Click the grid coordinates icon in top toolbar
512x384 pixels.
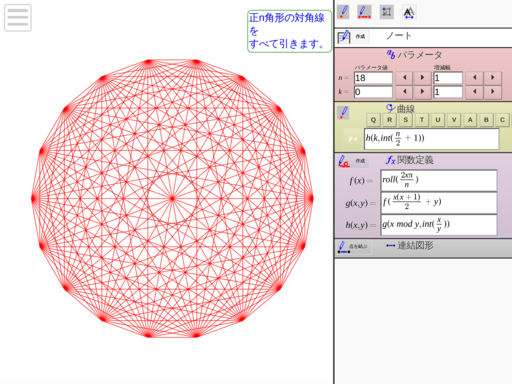point(387,12)
